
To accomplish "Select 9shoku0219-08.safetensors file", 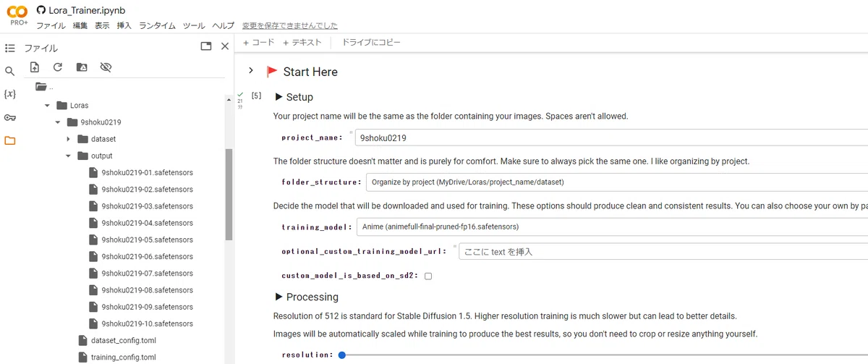I will coord(148,289).
